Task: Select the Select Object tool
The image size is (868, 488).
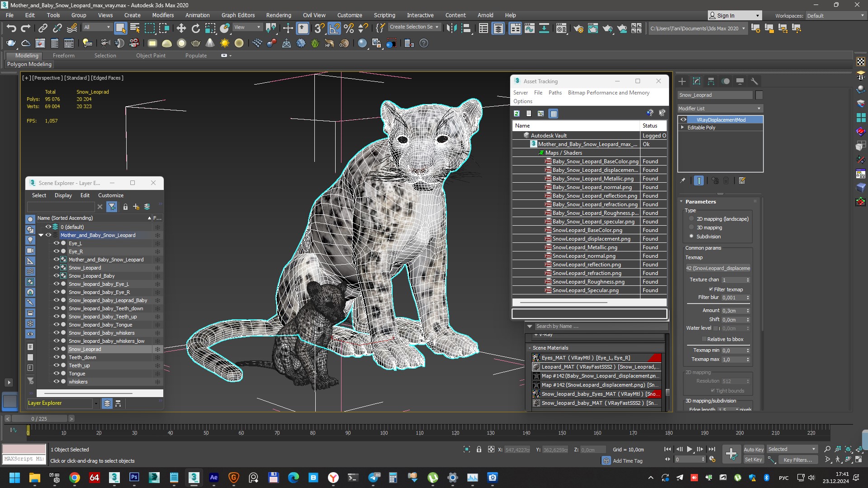Action: coord(120,28)
